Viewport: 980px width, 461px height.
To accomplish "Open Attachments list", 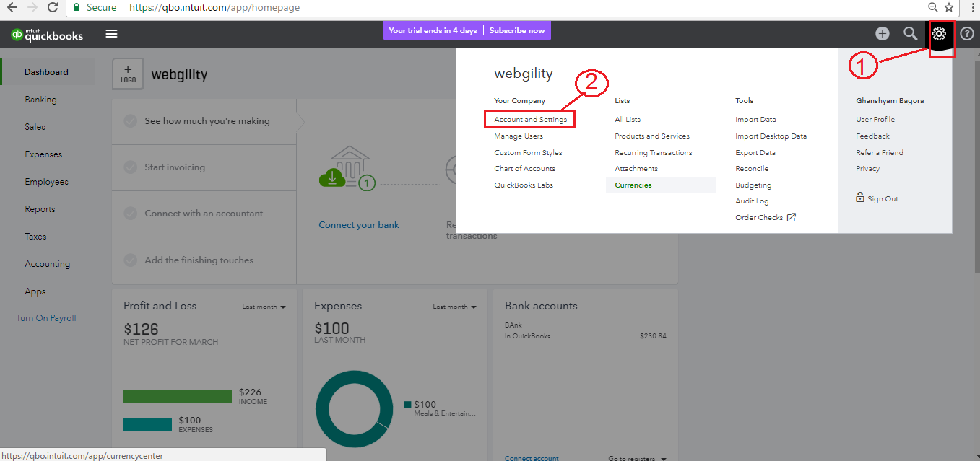I will (636, 169).
